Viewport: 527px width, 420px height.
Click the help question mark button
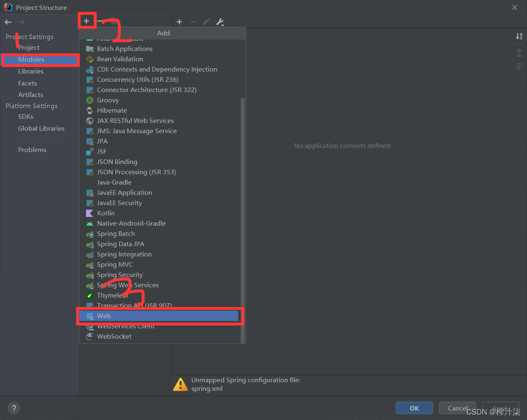tap(14, 408)
